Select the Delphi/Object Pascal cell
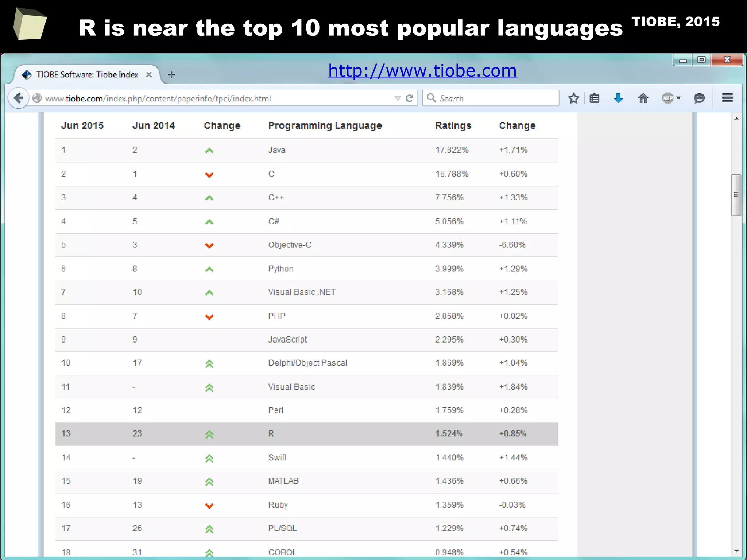 [307, 363]
